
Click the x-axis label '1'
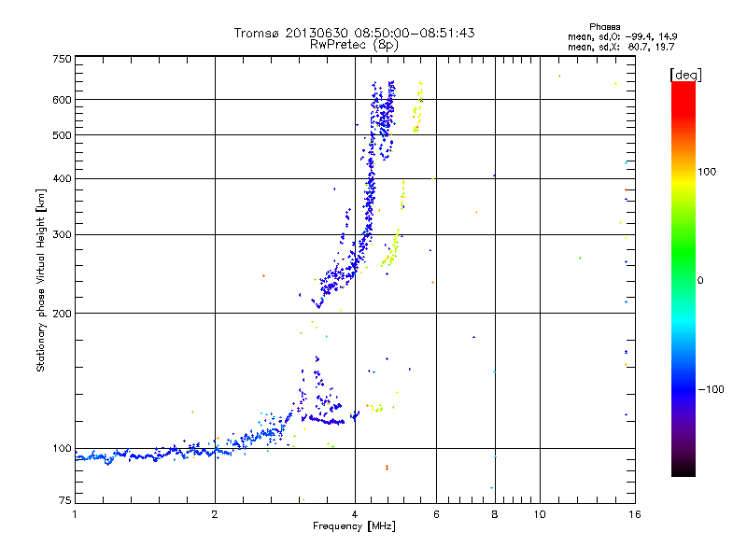click(75, 514)
